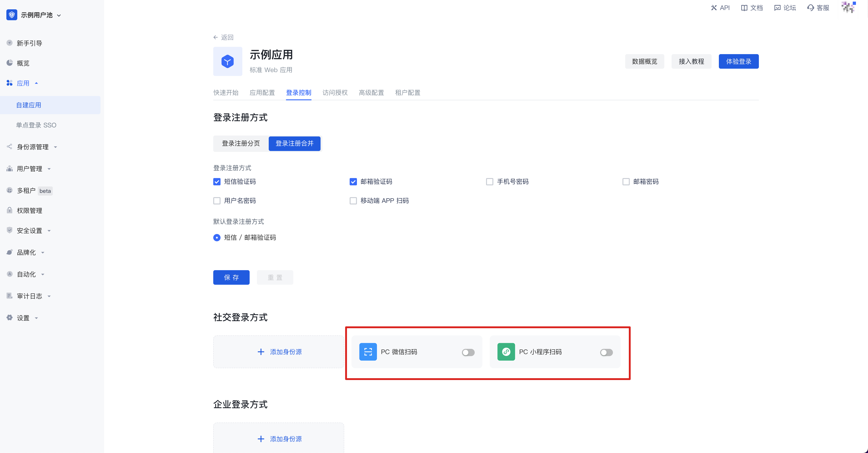Open the 高级配置 tab

coord(371,93)
